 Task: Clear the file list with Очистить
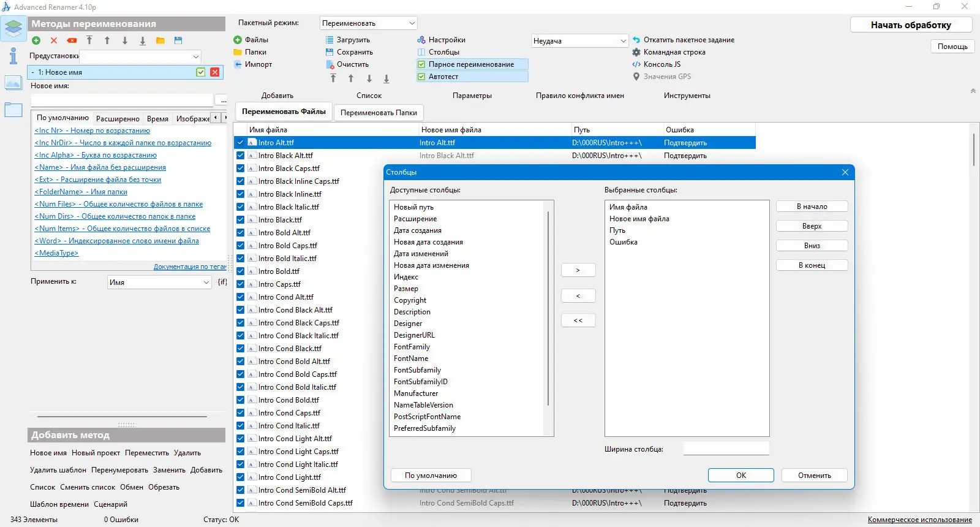point(347,64)
